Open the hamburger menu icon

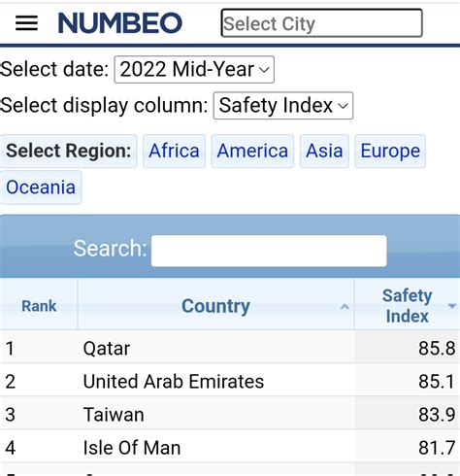(26, 23)
